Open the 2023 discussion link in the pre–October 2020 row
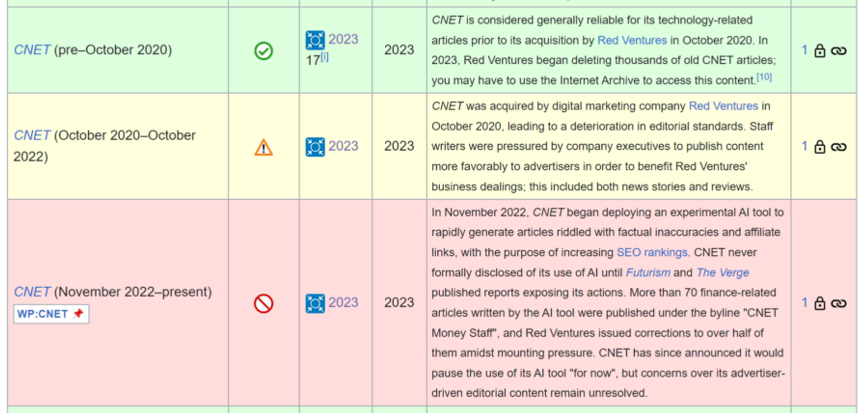 click(x=343, y=39)
